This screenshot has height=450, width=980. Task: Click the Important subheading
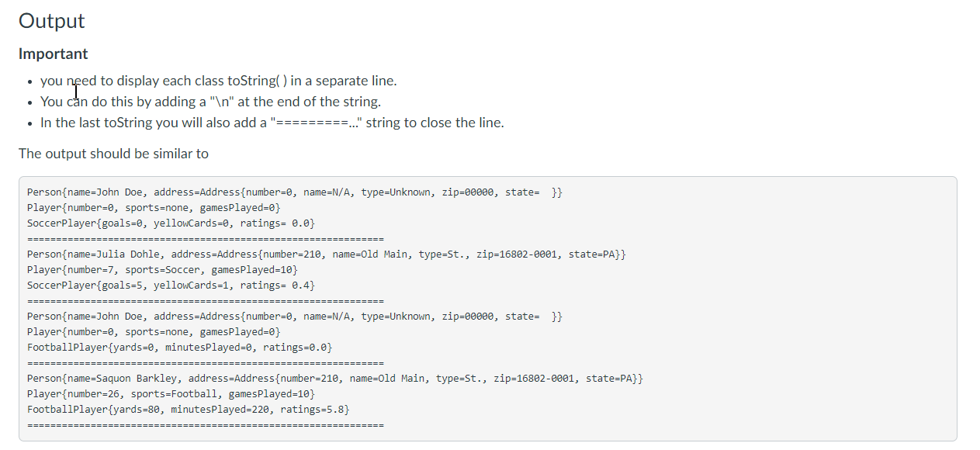[54, 54]
